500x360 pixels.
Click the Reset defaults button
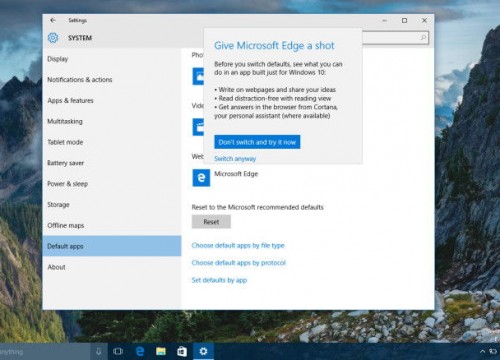tap(211, 222)
